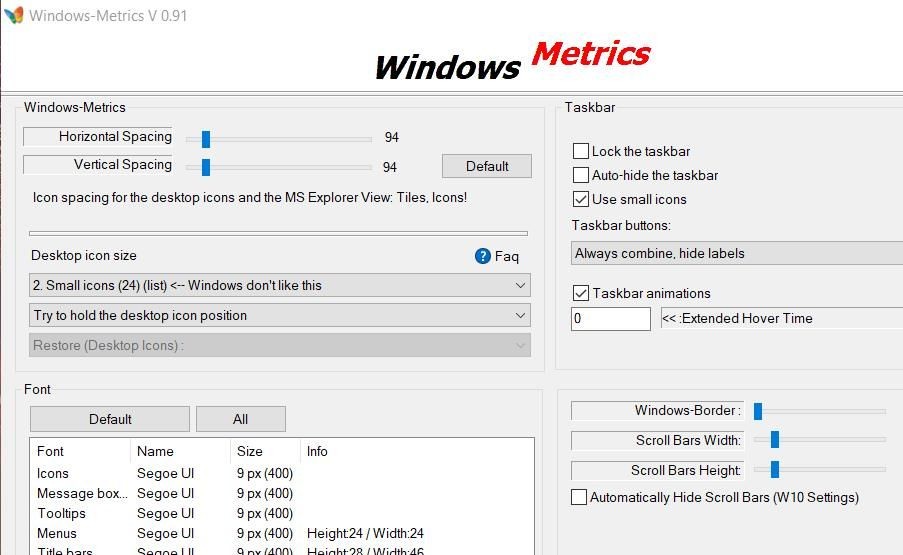
Task: Click the Scroll Bars Height label
Action: click(657, 470)
